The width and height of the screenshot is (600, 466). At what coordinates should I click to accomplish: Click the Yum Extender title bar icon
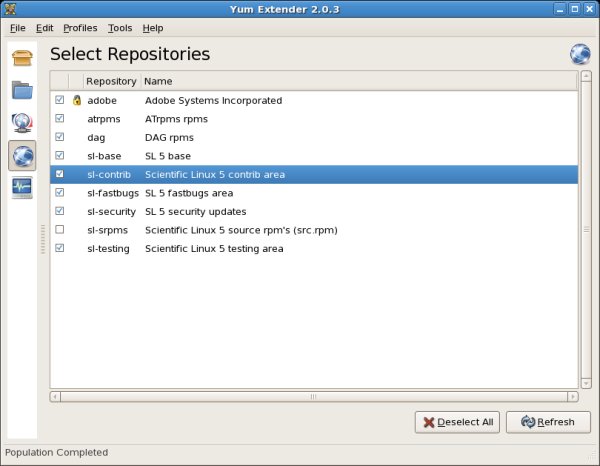pyautogui.click(x=11, y=8)
